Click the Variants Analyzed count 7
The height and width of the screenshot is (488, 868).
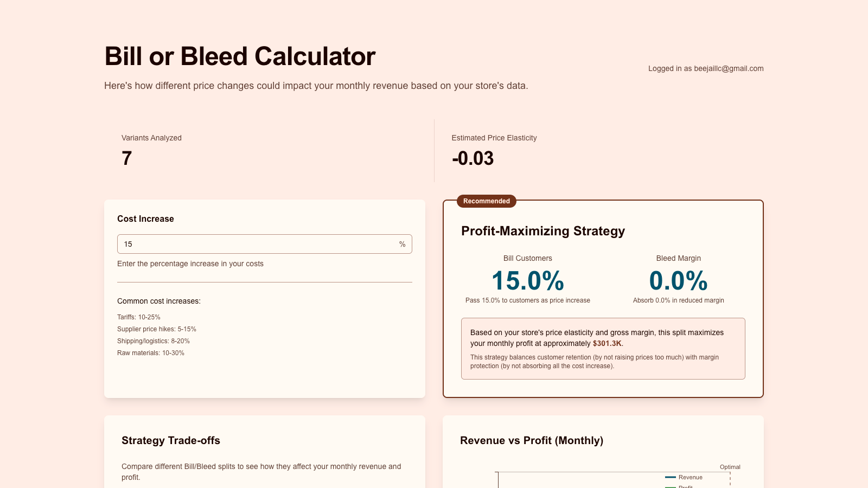point(126,158)
